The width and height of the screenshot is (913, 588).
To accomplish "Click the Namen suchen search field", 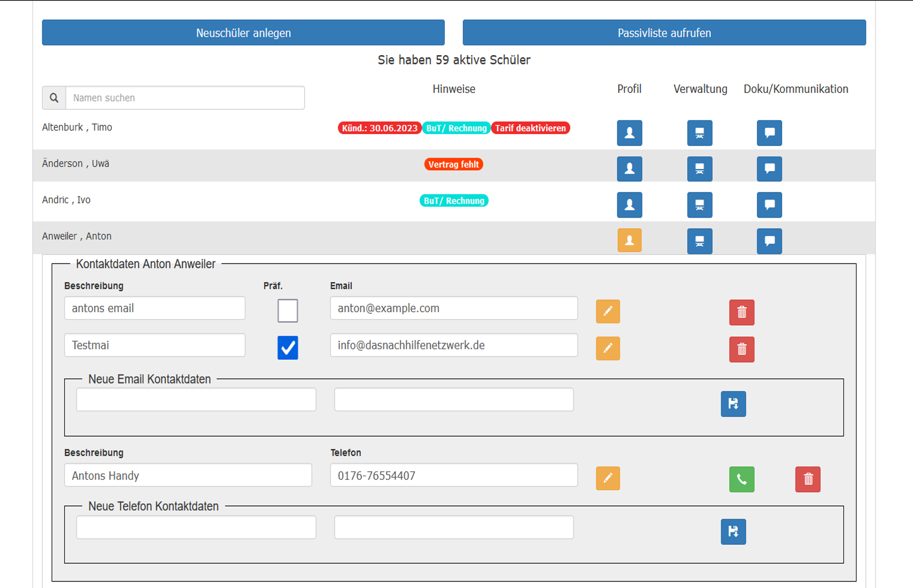I will [x=185, y=98].
